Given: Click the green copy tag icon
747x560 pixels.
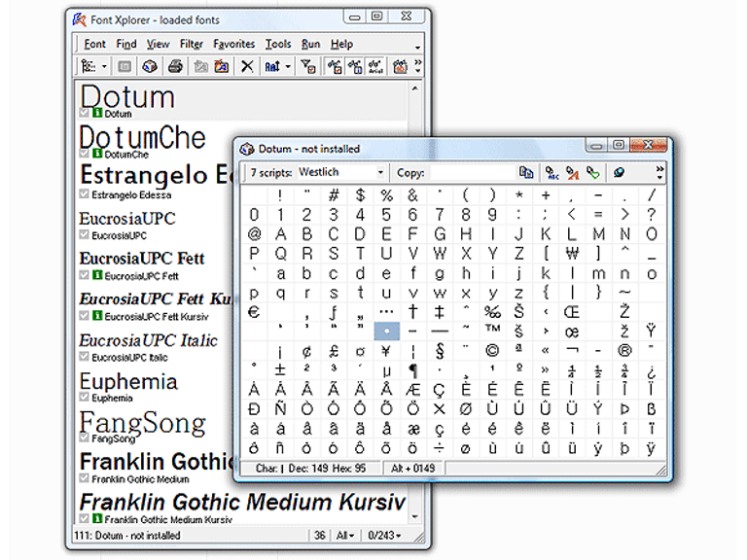Looking at the screenshot, I should pyautogui.click(x=592, y=172).
